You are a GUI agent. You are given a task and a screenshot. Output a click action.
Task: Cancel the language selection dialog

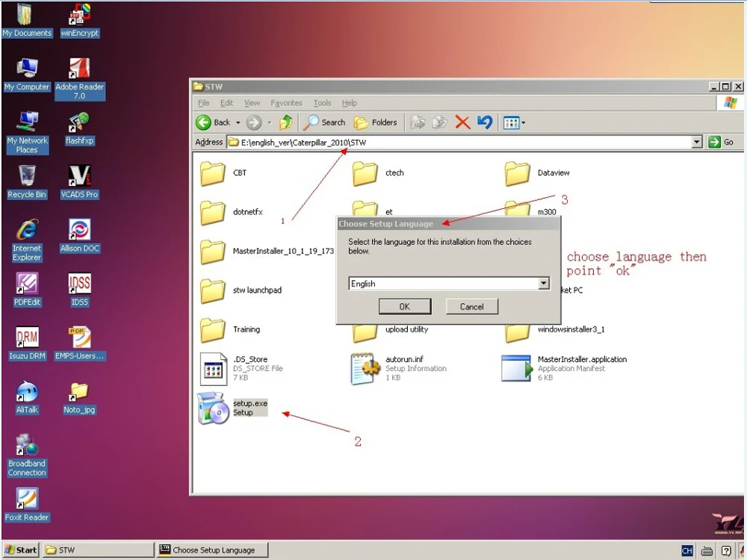tap(471, 306)
